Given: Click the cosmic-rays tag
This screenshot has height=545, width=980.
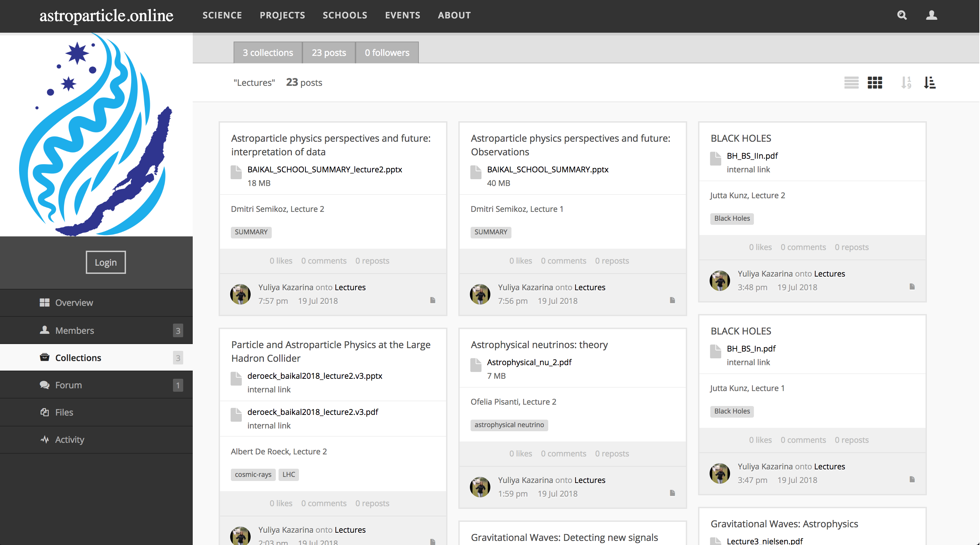Looking at the screenshot, I should click(x=253, y=474).
